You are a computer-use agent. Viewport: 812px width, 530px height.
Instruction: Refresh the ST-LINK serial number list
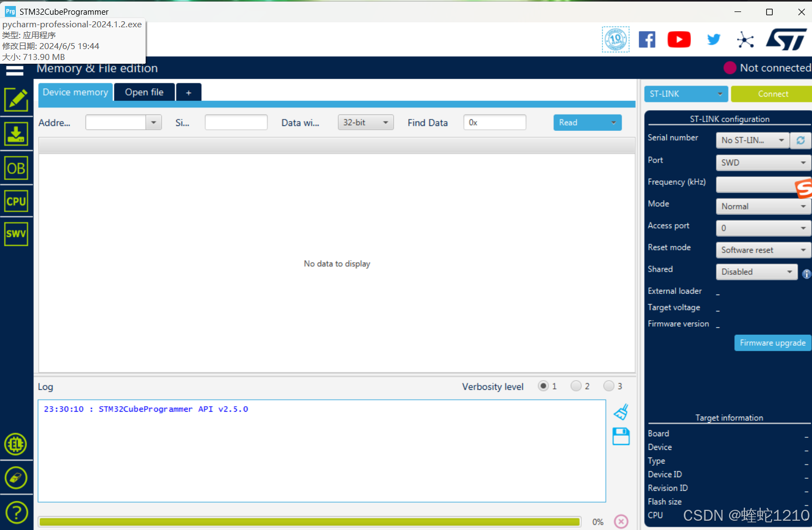801,140
